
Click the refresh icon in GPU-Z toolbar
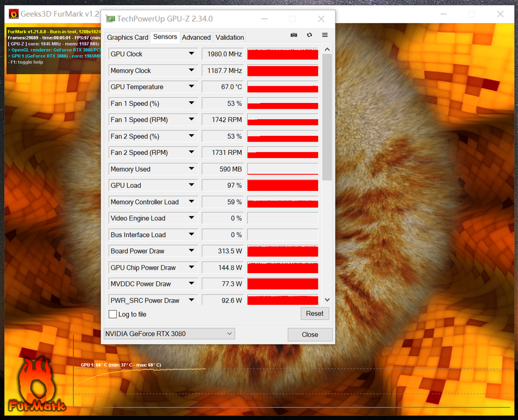point(310,35)
